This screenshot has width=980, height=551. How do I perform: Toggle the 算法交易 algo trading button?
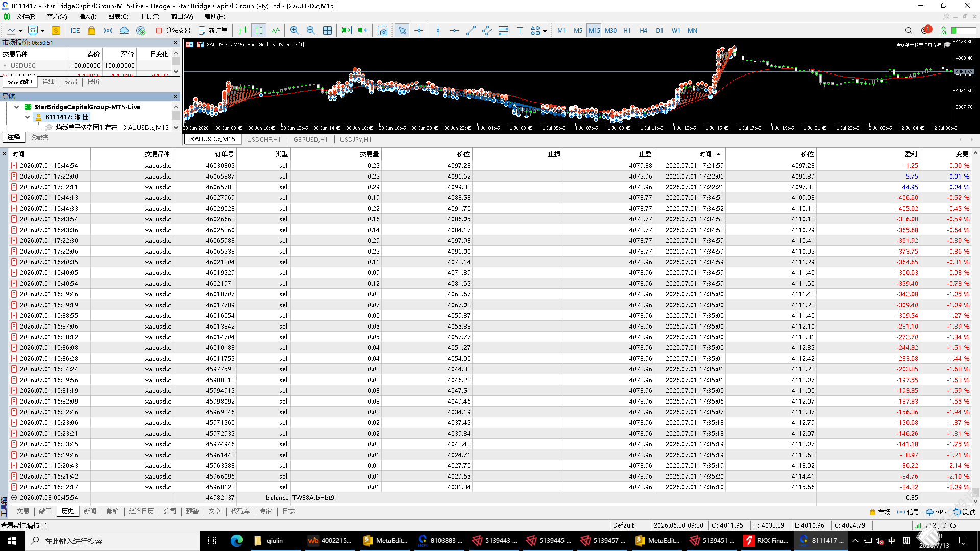pyautogui.click(x=173, y=31)
